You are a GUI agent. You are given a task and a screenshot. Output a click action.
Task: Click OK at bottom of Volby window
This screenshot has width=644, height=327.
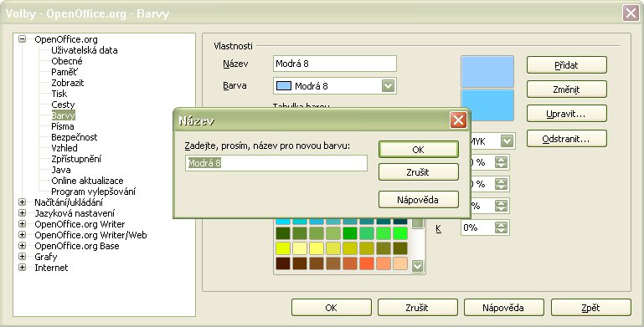tap(332, 308)
